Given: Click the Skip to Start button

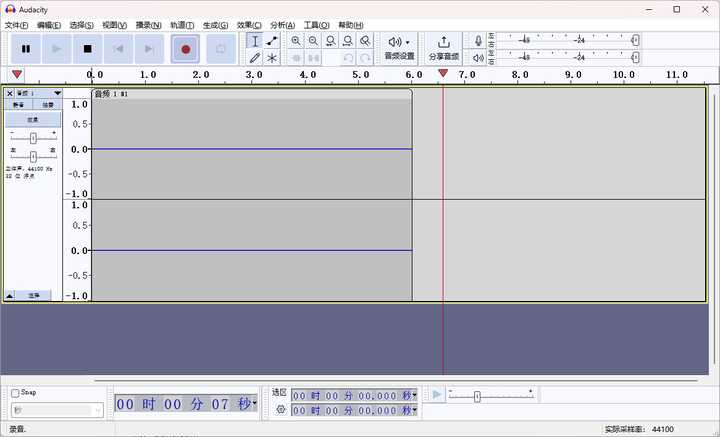Looking at the screenshot, I should click(118, 49).
